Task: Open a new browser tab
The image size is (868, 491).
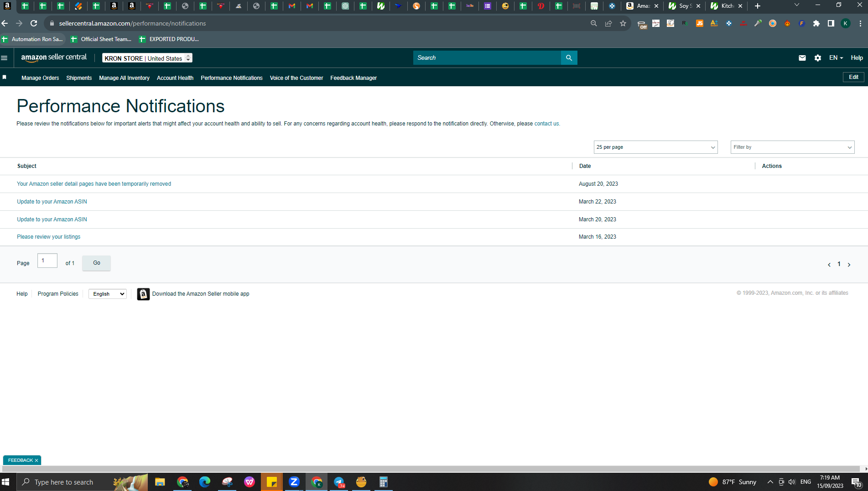Action: pyautogui.click(x=758, y=6)
